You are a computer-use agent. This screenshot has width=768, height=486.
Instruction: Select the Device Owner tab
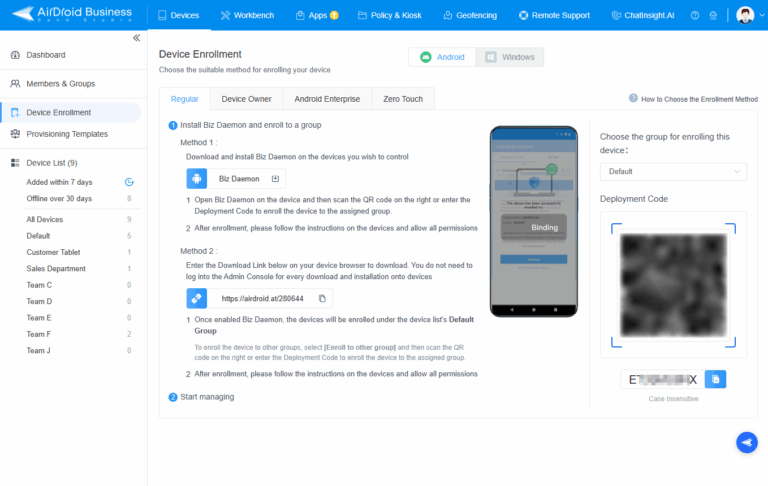click(x=246, y=99)
